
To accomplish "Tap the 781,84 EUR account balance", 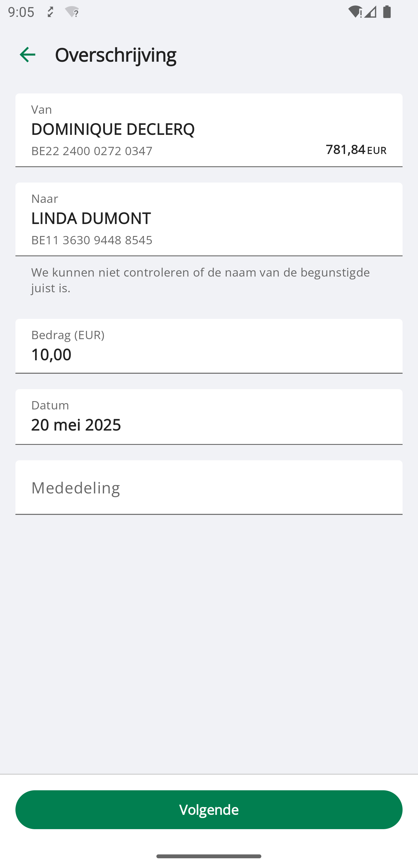I will tap(356, 149).
